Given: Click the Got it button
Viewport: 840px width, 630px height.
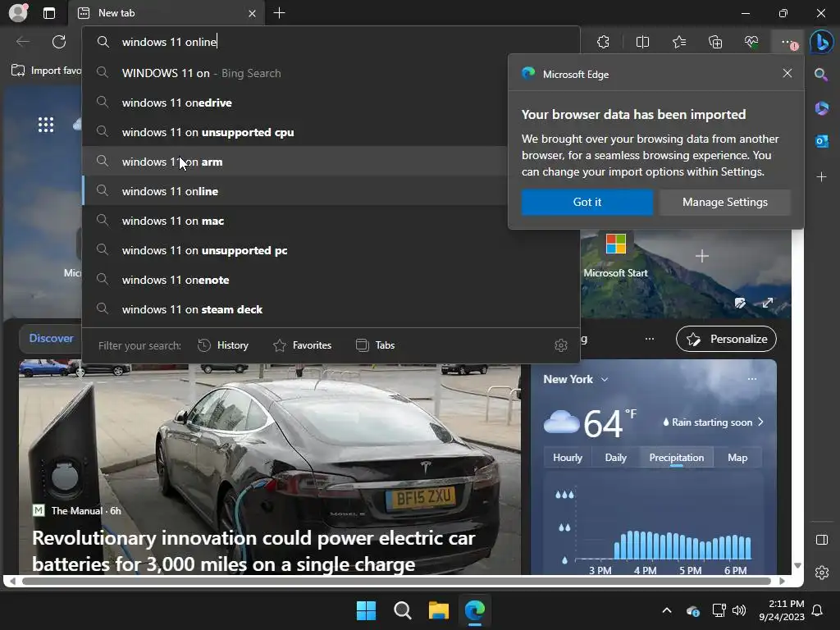Looking at the screenshot, I should [x=587, y=202].
